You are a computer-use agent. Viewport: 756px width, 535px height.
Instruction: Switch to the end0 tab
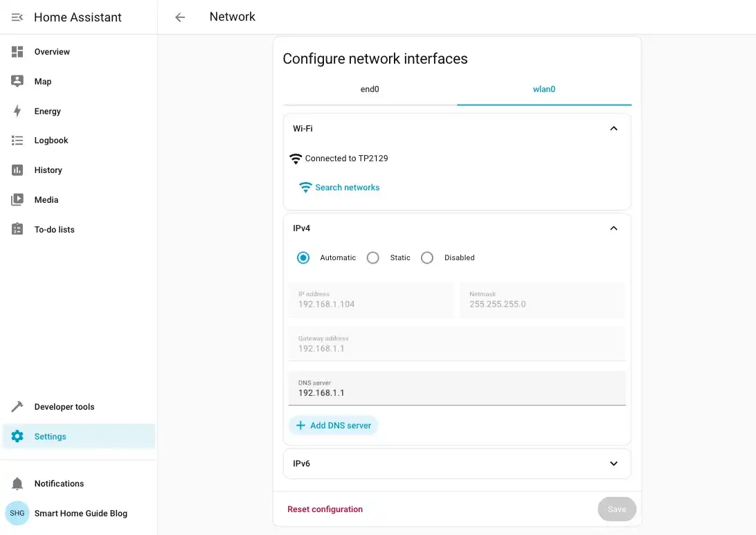tap(370, 89)
